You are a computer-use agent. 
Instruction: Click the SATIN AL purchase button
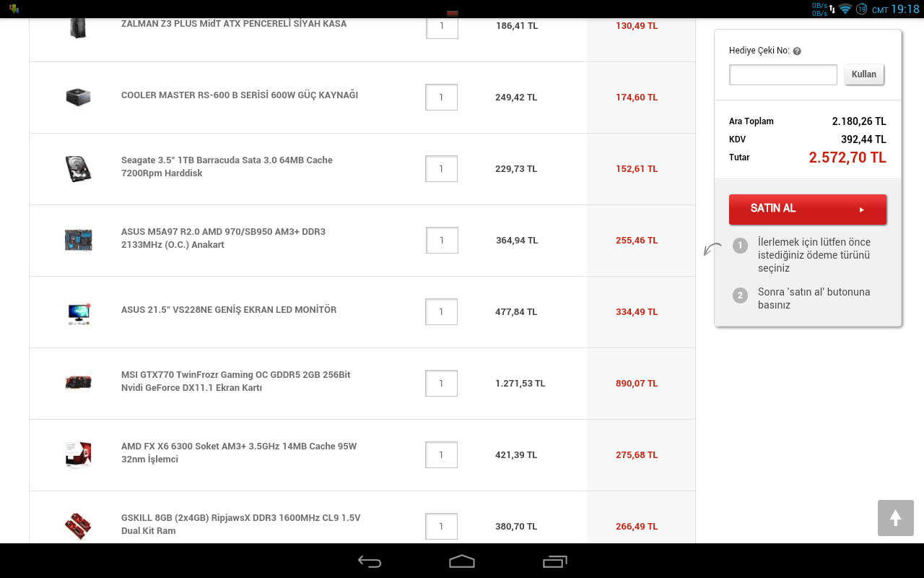[808, 209]
